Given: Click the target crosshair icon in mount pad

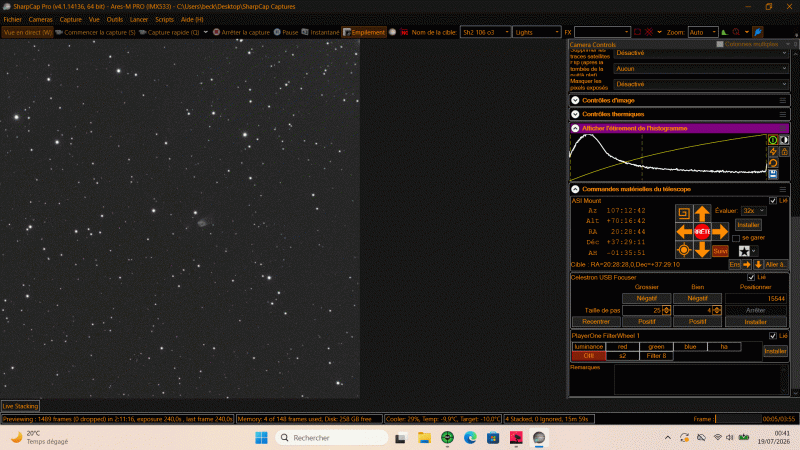Looking at the screenshot, I should pos(684,250).
